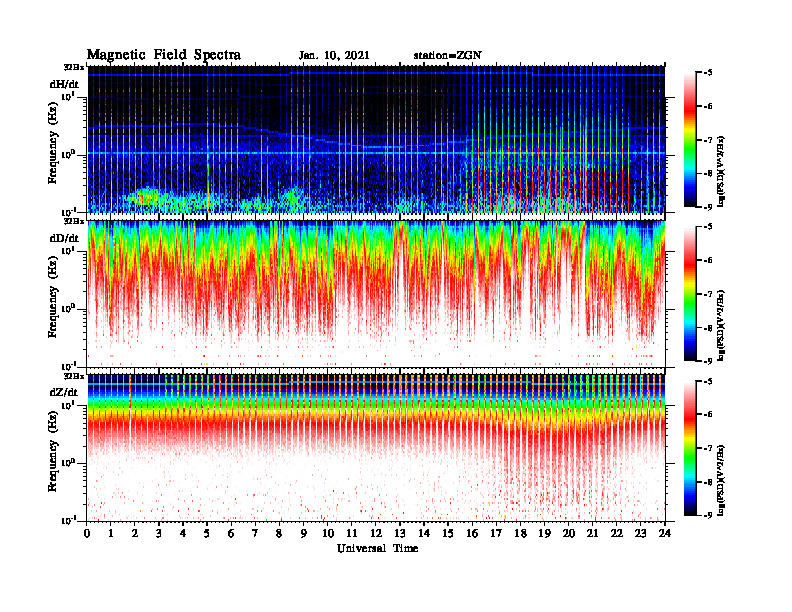
Task: Click the "Magnetic Field Spectra" title
Action: (x=164, y=55)
